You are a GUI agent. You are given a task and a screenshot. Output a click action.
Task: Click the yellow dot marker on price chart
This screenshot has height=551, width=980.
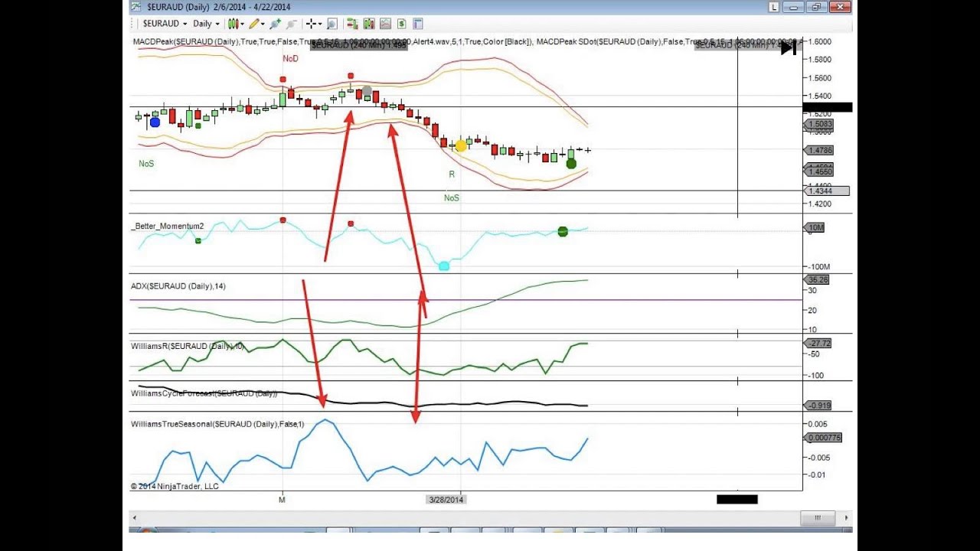click(x=461, y=145)
